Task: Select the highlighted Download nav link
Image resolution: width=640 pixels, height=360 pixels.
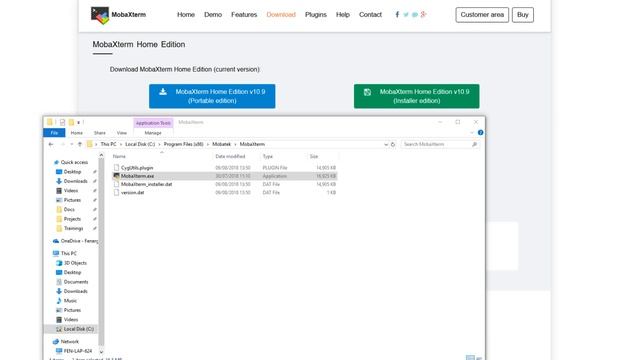Action: tap(281, 15)
